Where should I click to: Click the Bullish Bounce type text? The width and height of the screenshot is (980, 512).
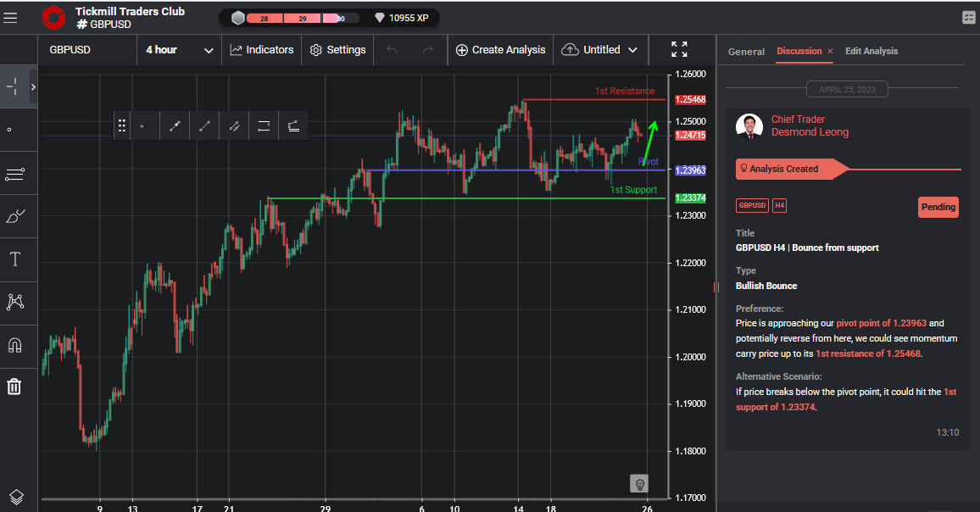tap(766, 286)
